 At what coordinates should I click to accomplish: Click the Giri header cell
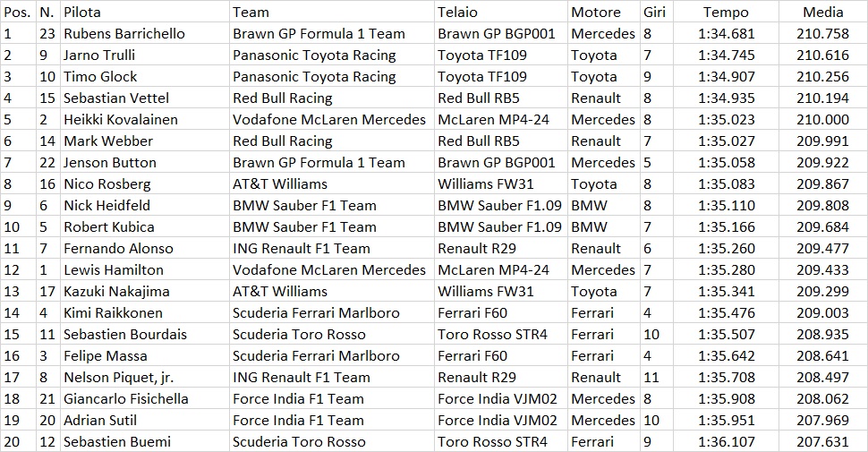click(656, 12)
